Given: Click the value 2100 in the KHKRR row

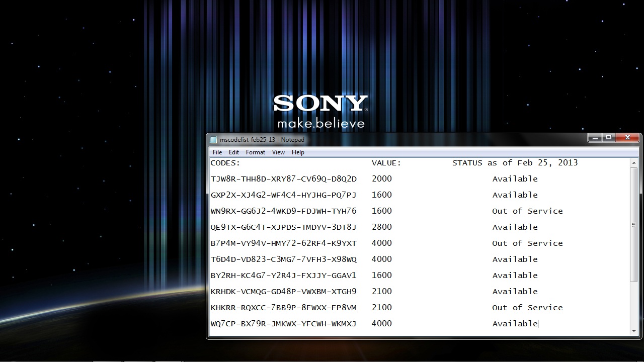Looking at the screenshot, I should (x=381, y=308).
